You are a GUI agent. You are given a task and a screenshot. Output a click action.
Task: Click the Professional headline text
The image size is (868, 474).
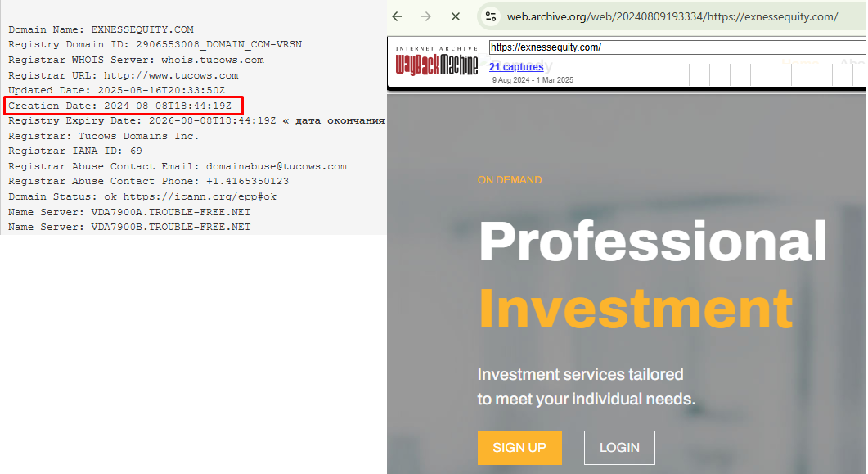653,241
